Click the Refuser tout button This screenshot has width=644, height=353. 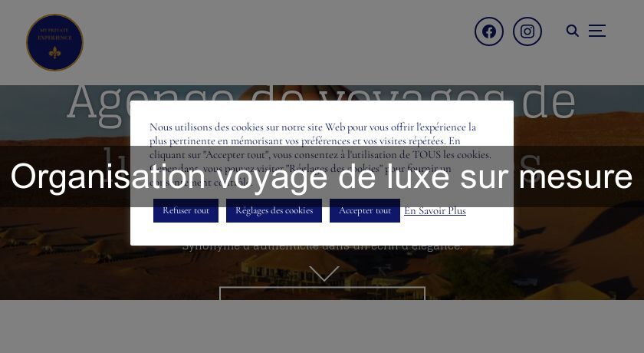[186, 210]
